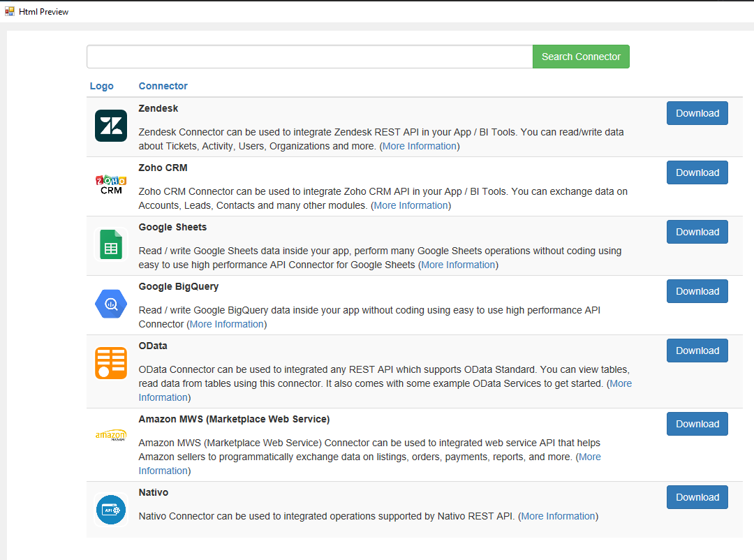Click the Zendesk logo icon
Viewport: 754px width, 560px height.
(x=111, y=126)
